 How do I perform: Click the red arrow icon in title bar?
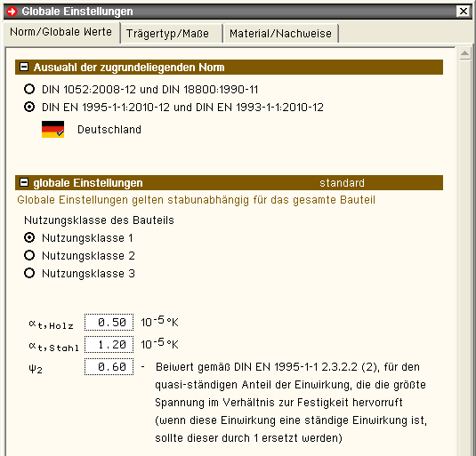click(12, 12)
